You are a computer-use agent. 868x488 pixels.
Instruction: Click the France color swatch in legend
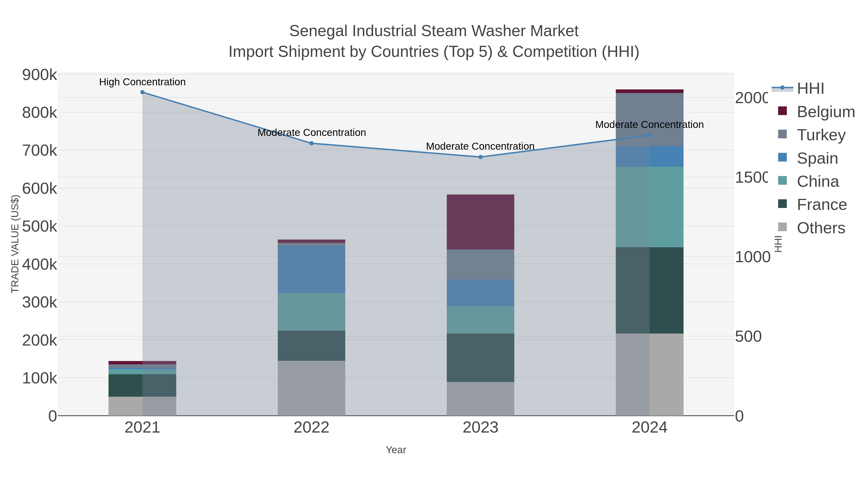click(x=782, y=204)
